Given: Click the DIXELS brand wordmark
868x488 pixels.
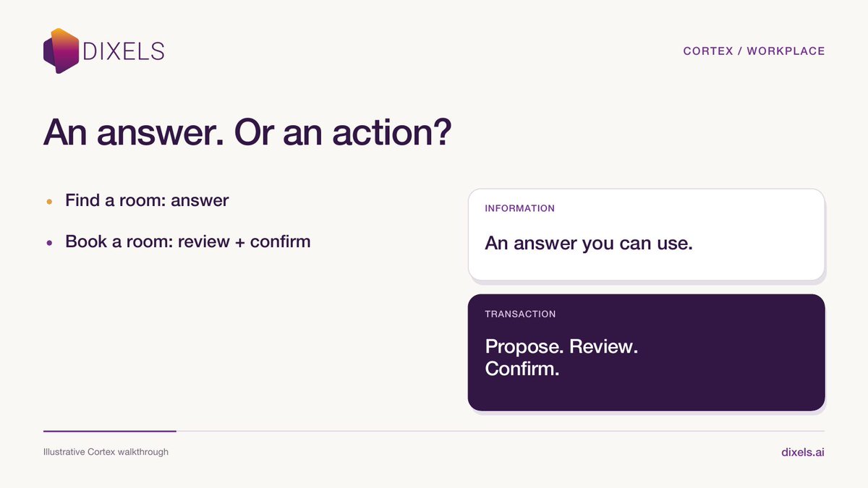Looking at the screenshot, I should point(123,51).
